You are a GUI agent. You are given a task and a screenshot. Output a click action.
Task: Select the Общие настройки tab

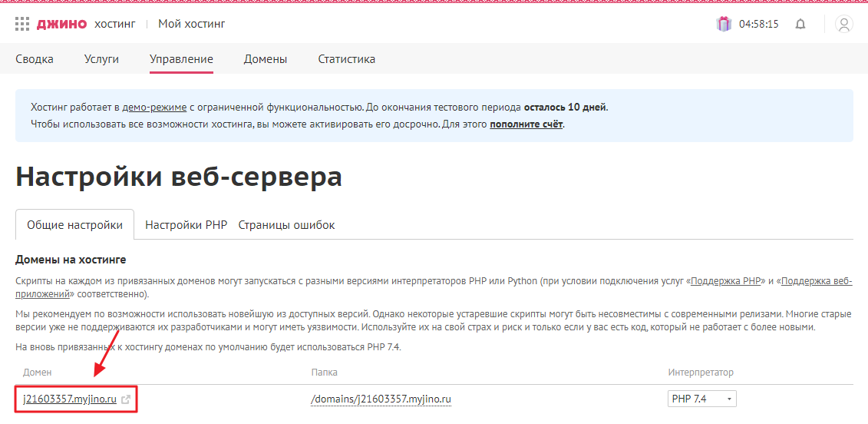[x=74, y=225]
